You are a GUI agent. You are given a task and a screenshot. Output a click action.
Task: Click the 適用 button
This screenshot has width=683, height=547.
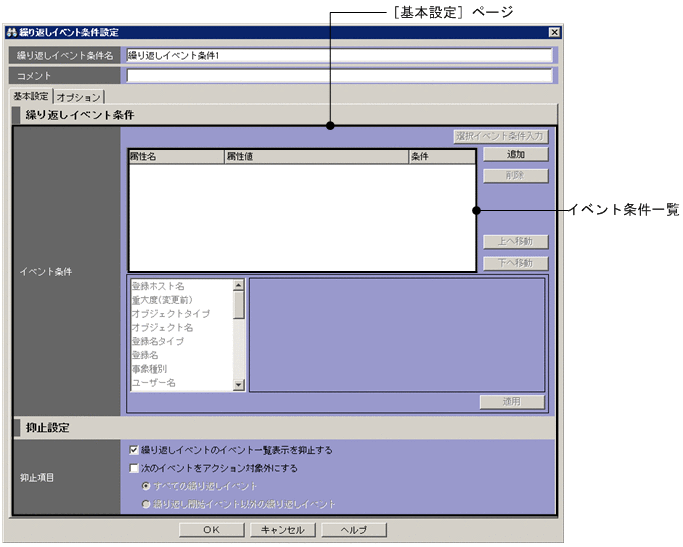tap(512, 402)
